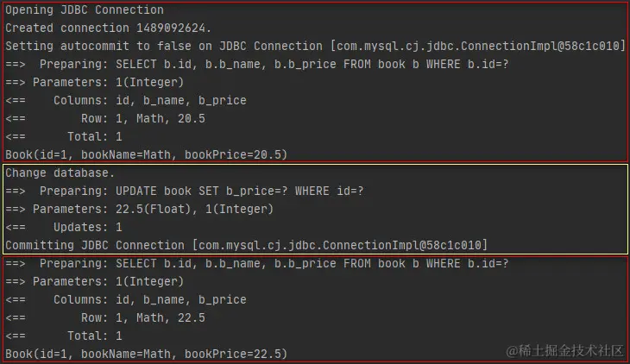Select the "Updates: 1" log line

click(87, 227)
